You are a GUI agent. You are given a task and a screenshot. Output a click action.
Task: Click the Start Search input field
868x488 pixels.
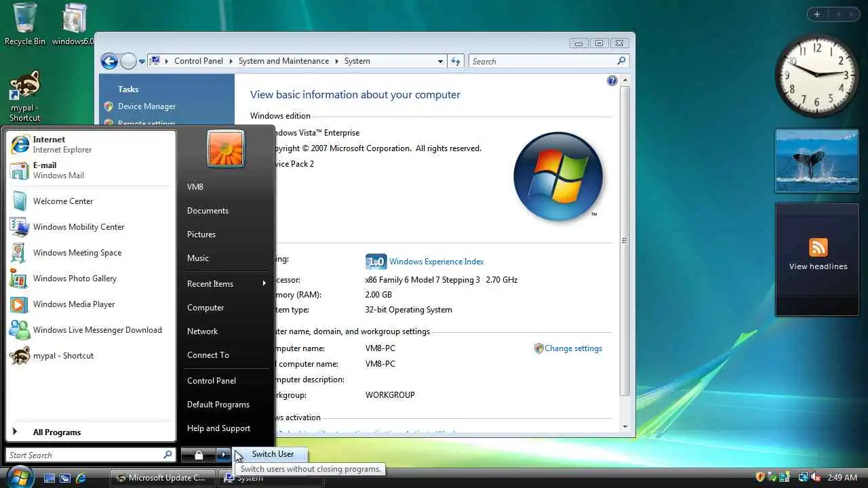click(90, 455)
